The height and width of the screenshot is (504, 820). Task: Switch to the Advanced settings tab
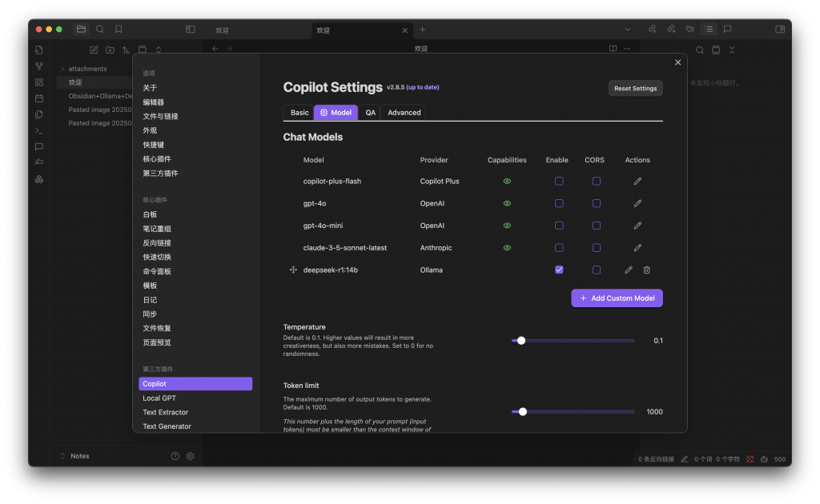coord(404,113)
